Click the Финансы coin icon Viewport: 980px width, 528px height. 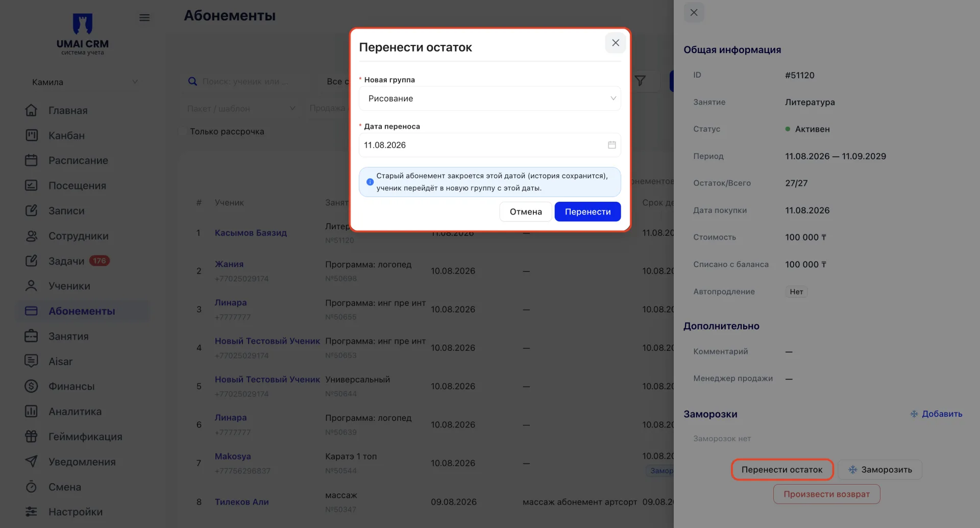(x=31, y=386)
